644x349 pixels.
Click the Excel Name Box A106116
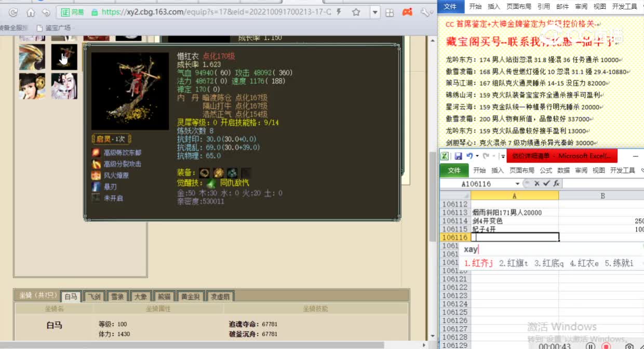pyautogui.click(x=477, y=184)
